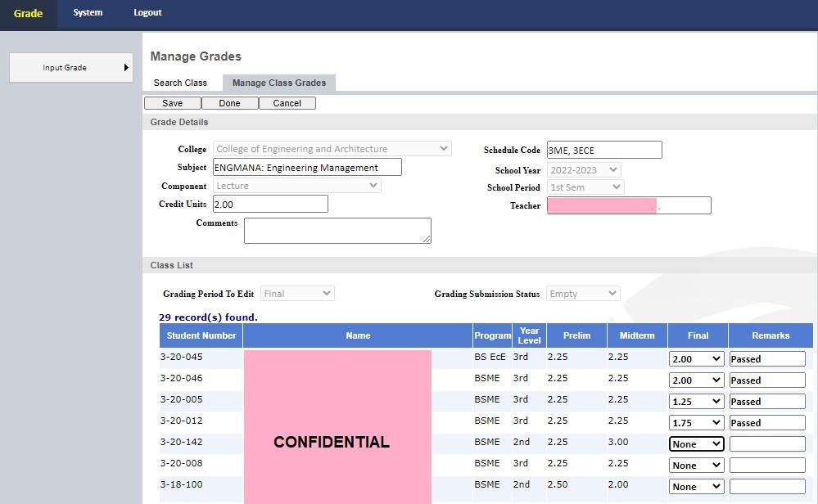This screenshot has width=818, height=504.
Task: Click the Credit Units input field
Action: [x=270, y=205]
